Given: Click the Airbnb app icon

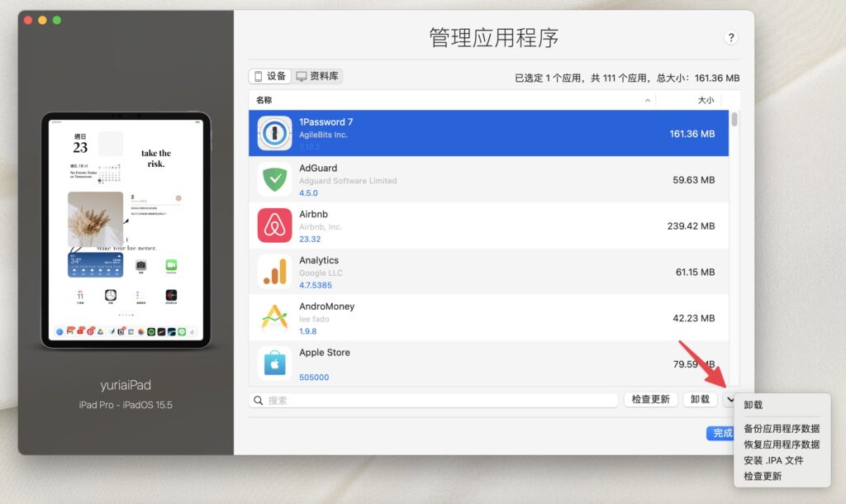Looking at the screenshot, I should tap(274, 226).
